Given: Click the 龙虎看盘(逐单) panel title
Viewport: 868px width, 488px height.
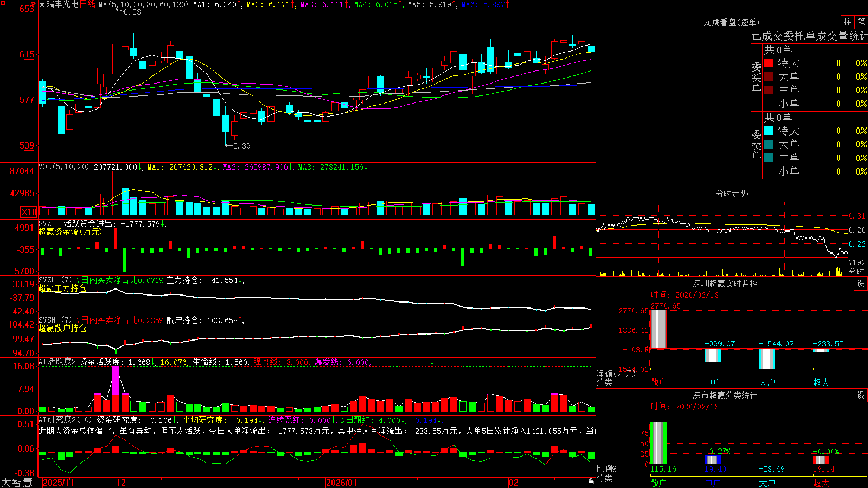Looking at the screenshot, I should click(x=731, y=22).
